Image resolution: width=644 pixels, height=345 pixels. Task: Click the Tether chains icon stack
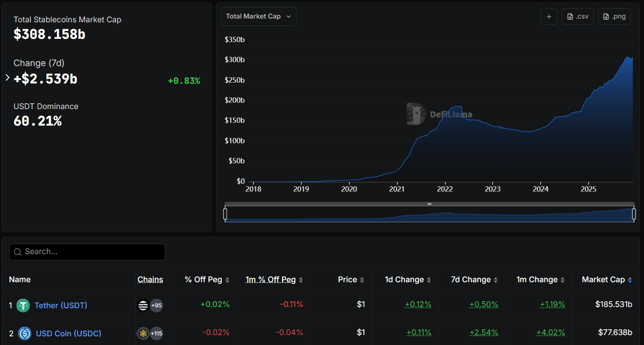point(143,306)
